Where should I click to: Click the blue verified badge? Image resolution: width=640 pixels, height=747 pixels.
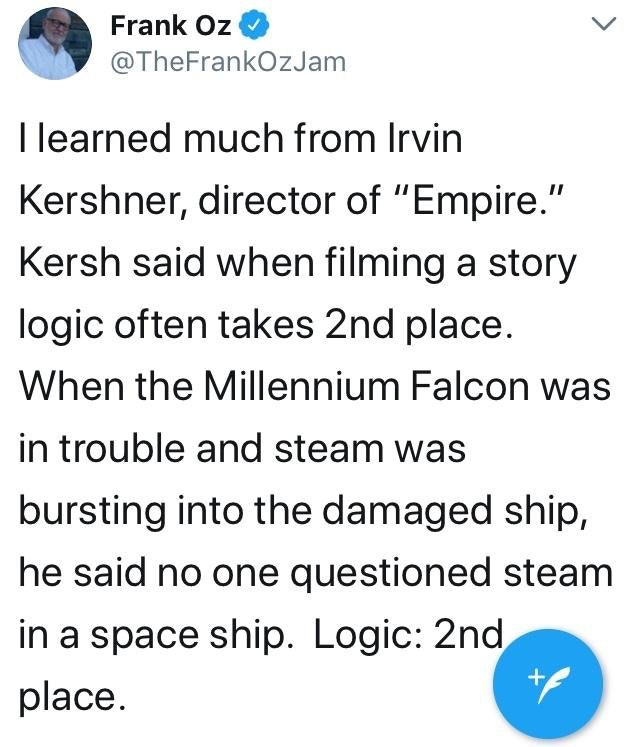[253, 25]
